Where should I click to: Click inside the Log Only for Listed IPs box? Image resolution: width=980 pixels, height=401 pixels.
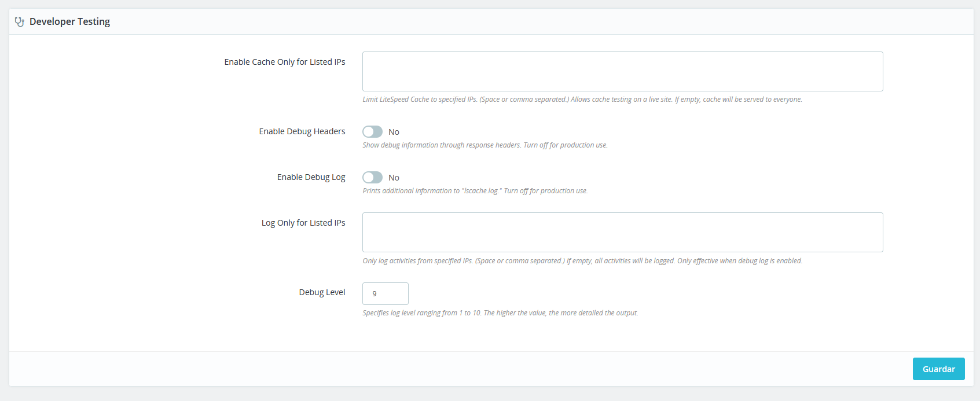pos(622,233)
